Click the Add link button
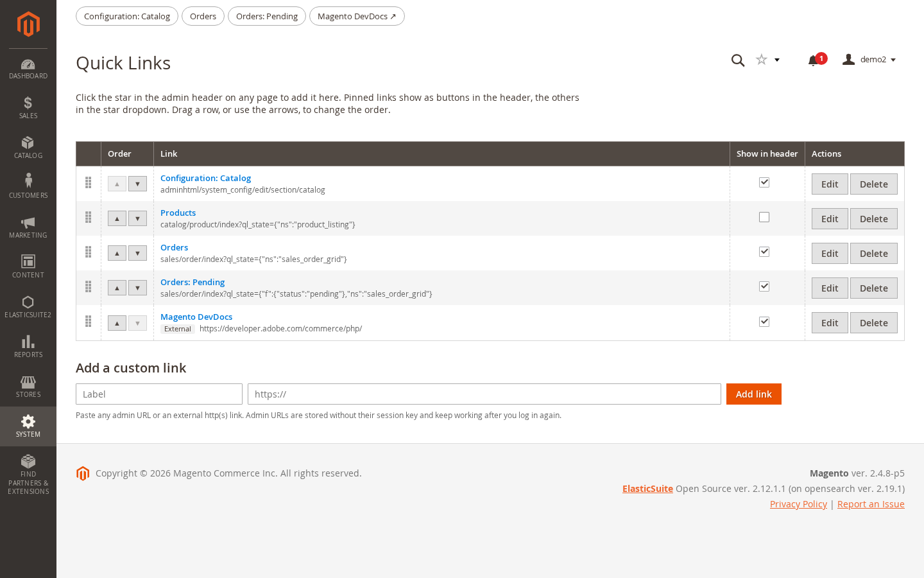The height and width of the screenshot is (578, 924). [x=754, y=394]
